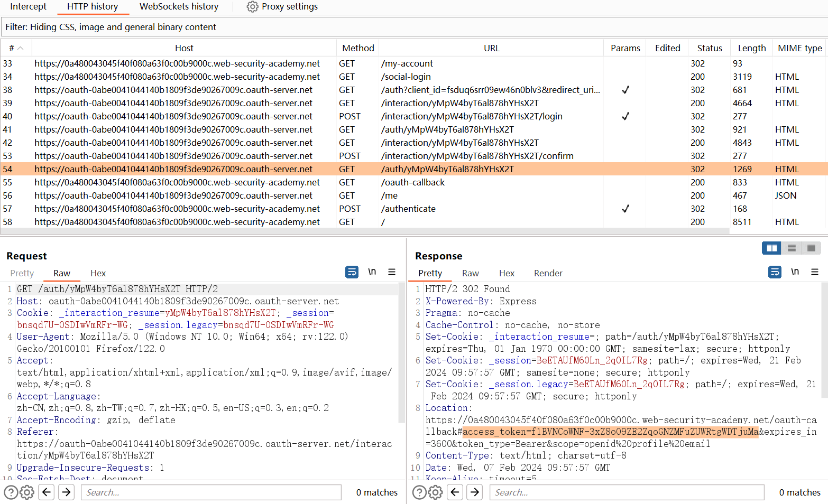Select side-by-side split layout view
This screenshot has height=504, width=828.
(771, 248)
